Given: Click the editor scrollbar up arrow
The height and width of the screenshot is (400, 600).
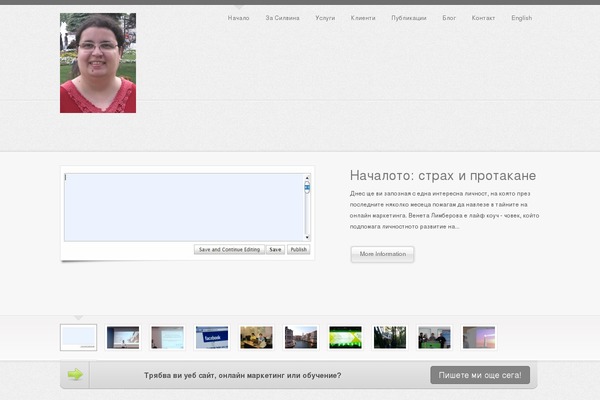Looking at the screenshot, I should tap(307, 178).
